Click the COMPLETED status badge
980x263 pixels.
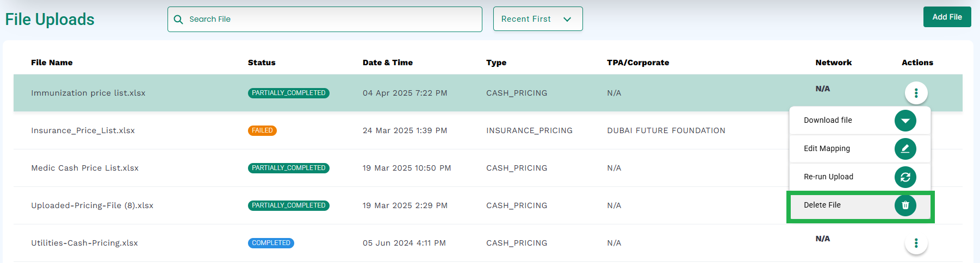pos(271,243)
